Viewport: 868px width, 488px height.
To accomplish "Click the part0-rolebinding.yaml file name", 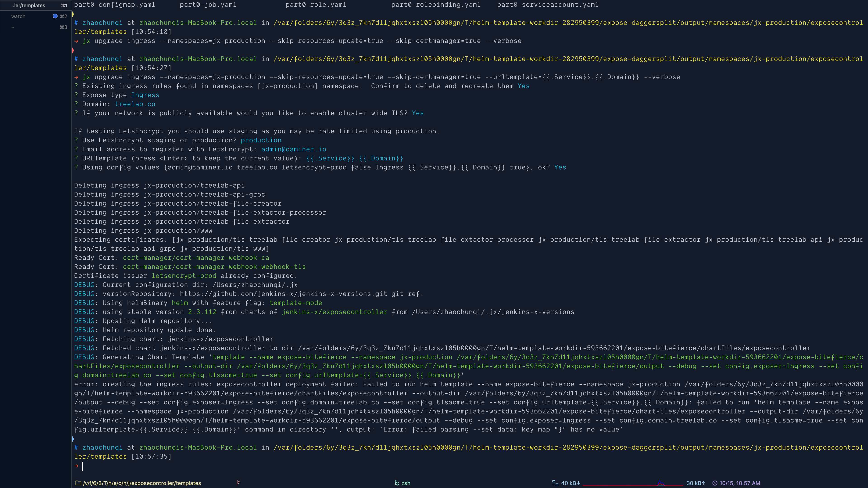I will click(x=436, y=5).
